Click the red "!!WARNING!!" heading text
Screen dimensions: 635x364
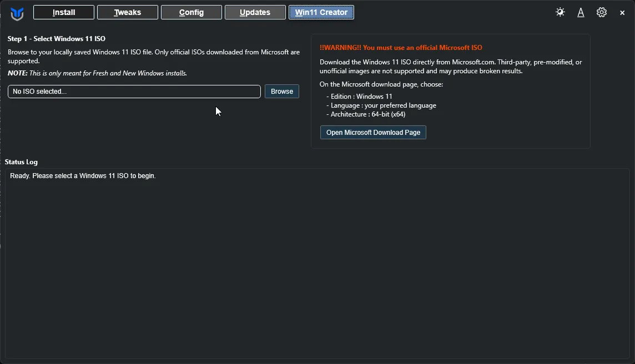click(401, 47)
